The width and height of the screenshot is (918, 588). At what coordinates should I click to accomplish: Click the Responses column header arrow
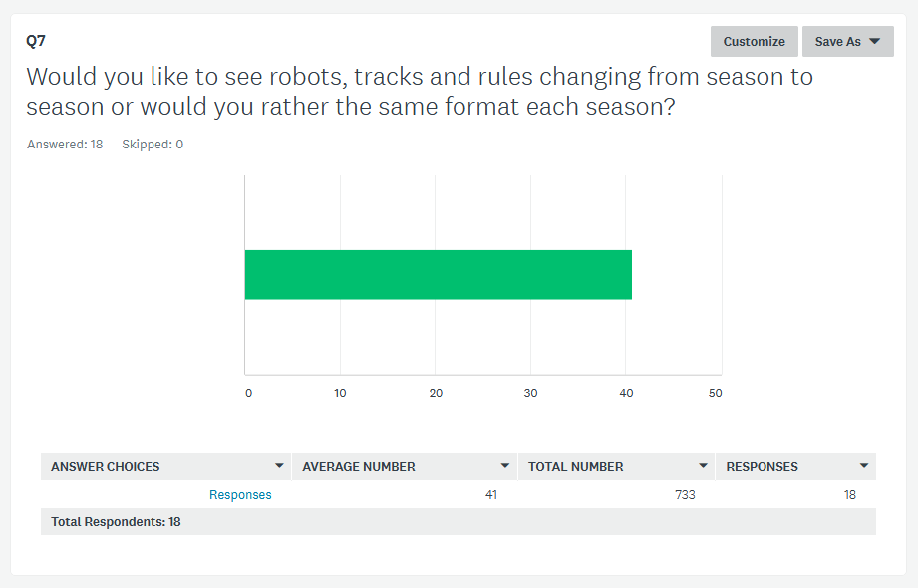pos(864,466)
